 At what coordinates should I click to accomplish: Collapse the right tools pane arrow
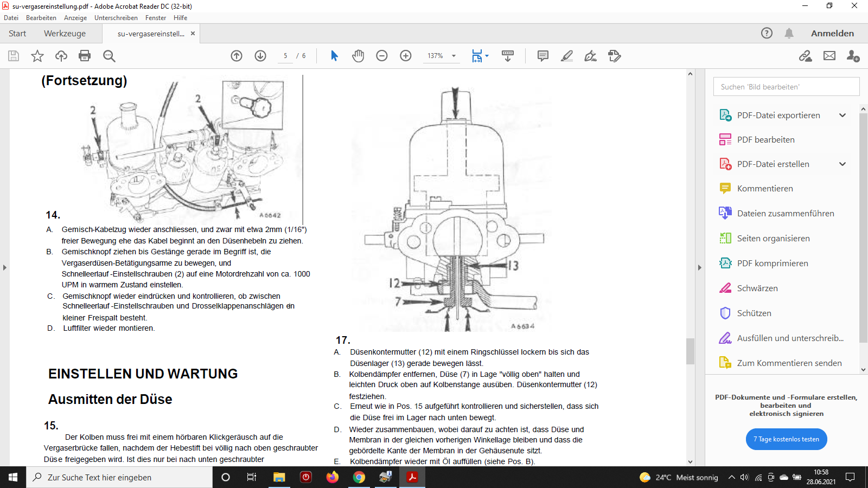point(699,267)
